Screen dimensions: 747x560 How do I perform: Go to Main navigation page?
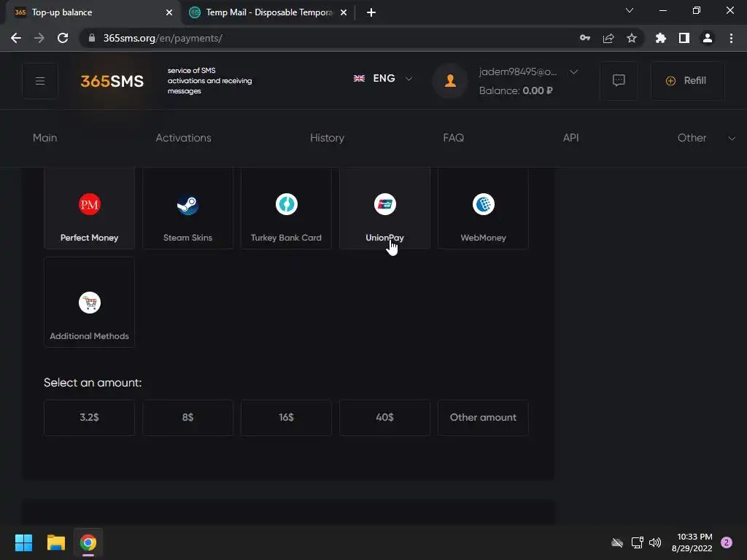click(x=44, y=138)
